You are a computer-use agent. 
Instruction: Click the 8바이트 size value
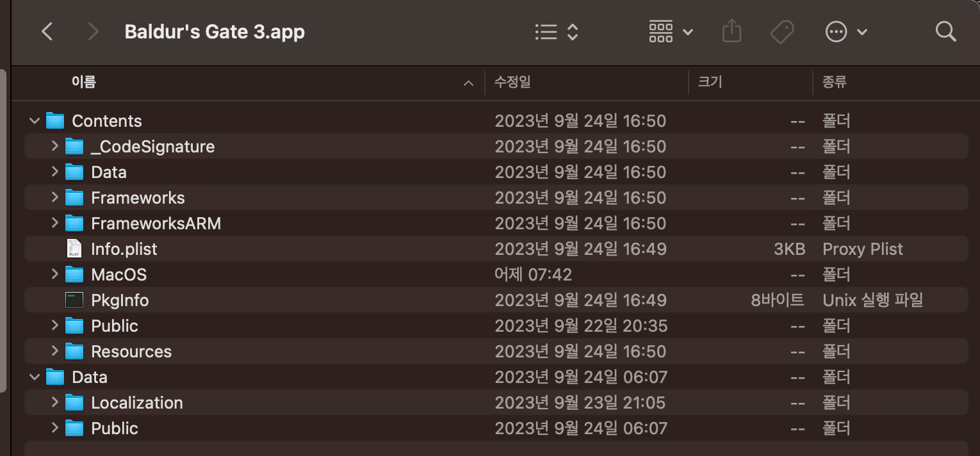(778, 300)
